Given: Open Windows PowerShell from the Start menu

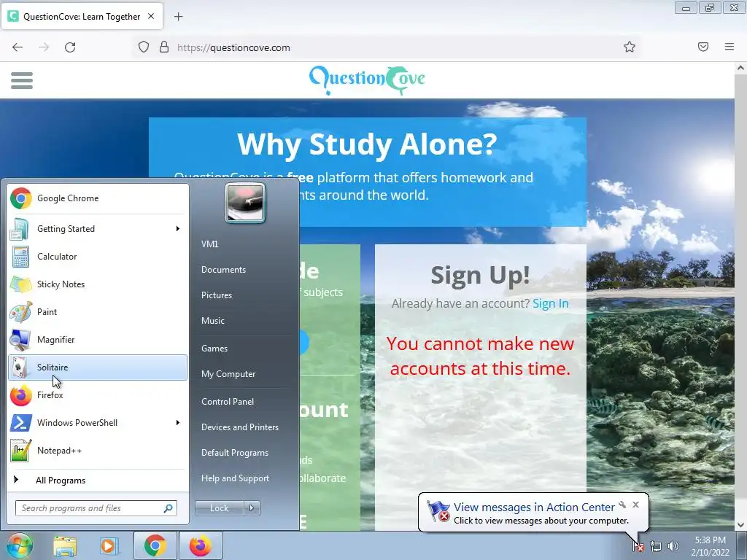Looking at the screenshot, I should point(98,422).
